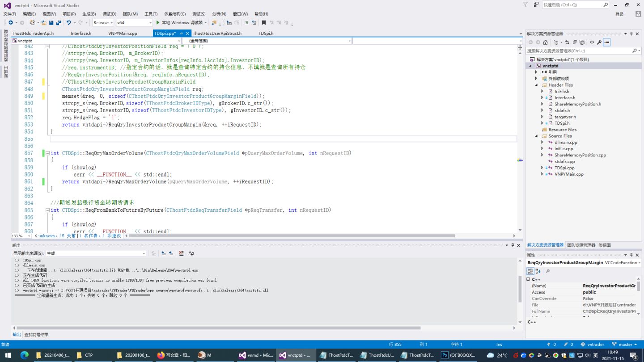The image size is (644, 362).
Task: Switch to the VNPYMain.cpp tab
Action: click(x=123, y=33)
